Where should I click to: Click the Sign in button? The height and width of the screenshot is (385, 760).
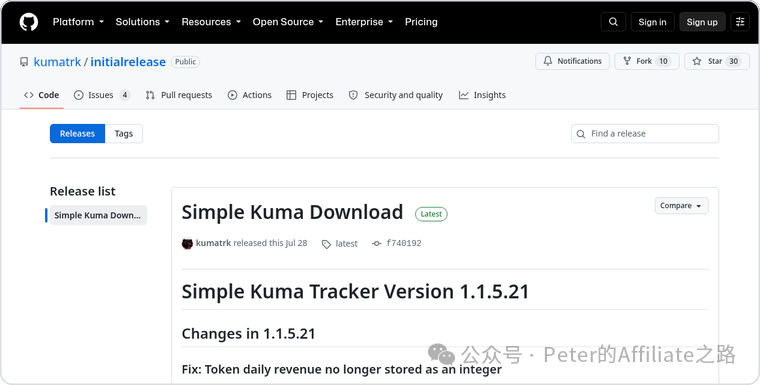pos(652,22)
